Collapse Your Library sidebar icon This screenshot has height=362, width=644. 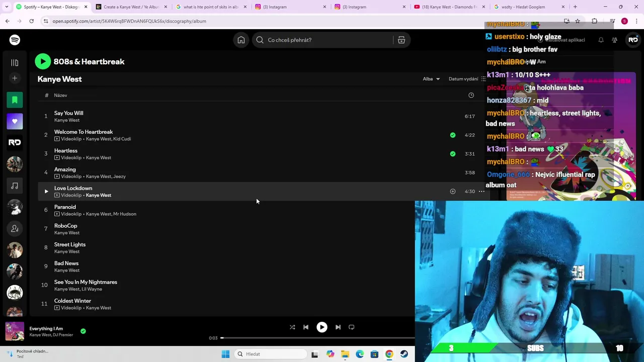coord(15,63)
